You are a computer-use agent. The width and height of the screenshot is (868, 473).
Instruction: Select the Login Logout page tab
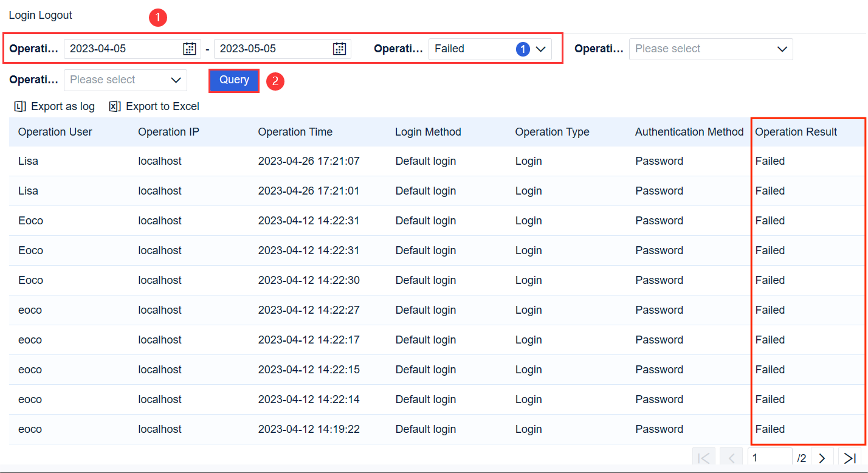point(40,15)
